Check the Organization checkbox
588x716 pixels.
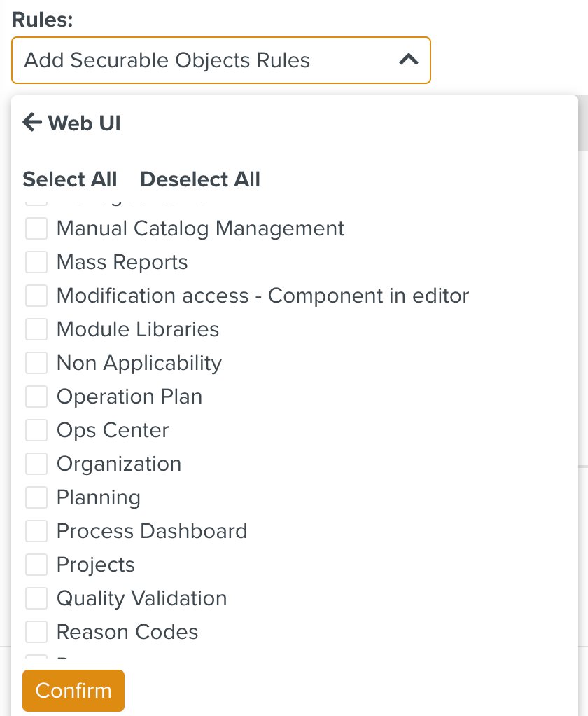coord(36,464)
